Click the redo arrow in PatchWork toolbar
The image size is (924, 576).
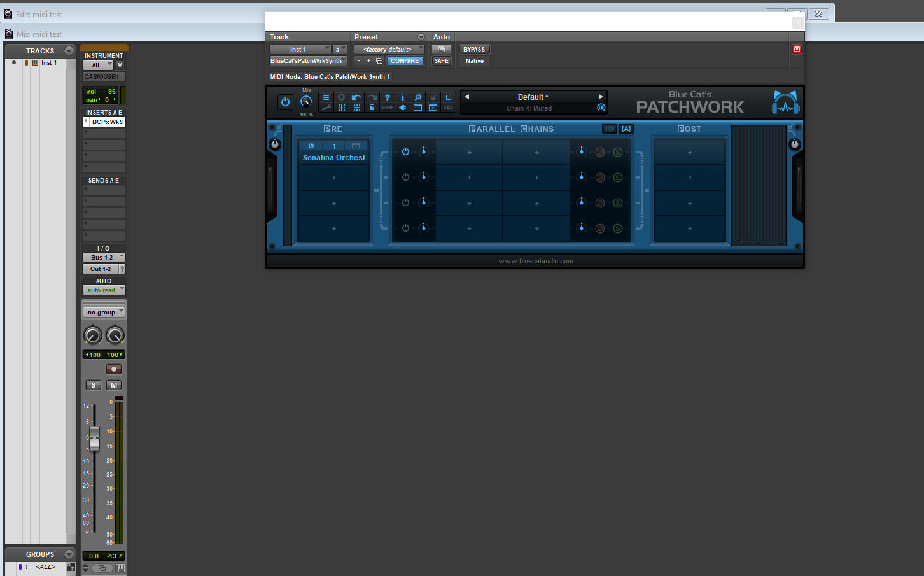click(372, 97)
